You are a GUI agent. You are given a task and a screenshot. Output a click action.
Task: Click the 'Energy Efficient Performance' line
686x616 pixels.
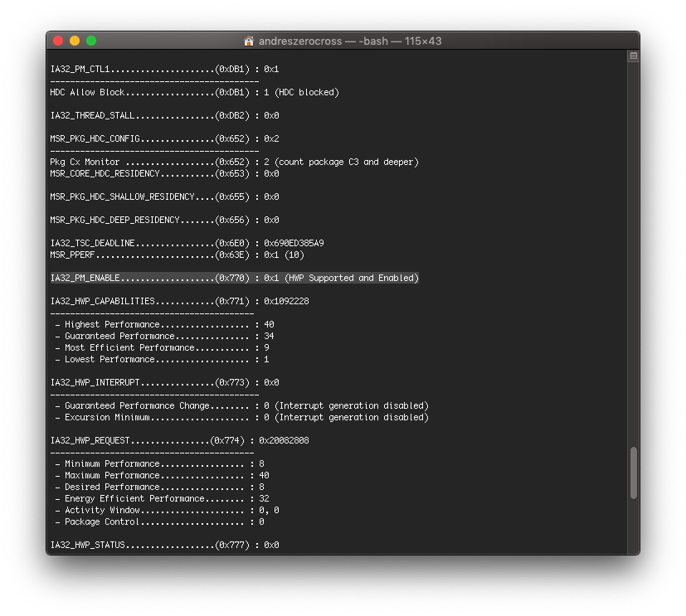pyautogui.click(x=163, y=498)
